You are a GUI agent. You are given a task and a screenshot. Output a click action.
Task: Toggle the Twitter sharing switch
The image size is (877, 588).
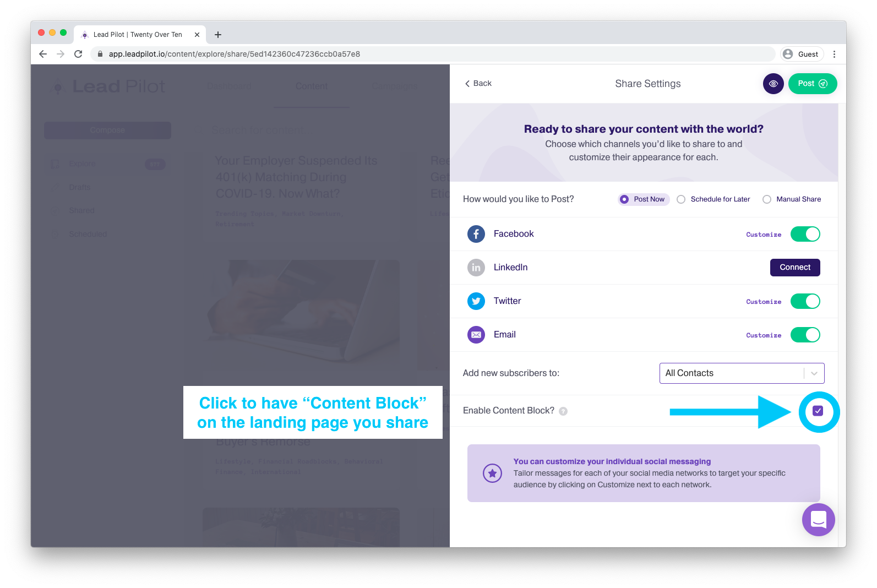(x=805, y=301)
